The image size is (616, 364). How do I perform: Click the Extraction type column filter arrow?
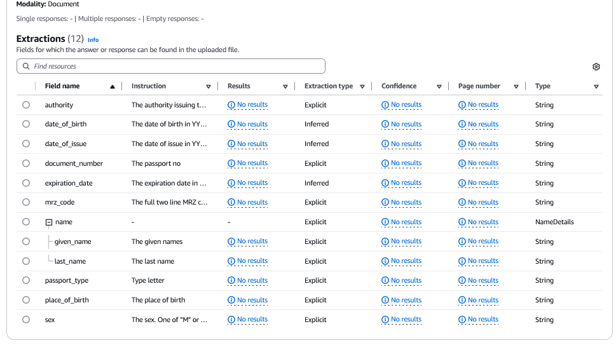[x=362, y=86]
